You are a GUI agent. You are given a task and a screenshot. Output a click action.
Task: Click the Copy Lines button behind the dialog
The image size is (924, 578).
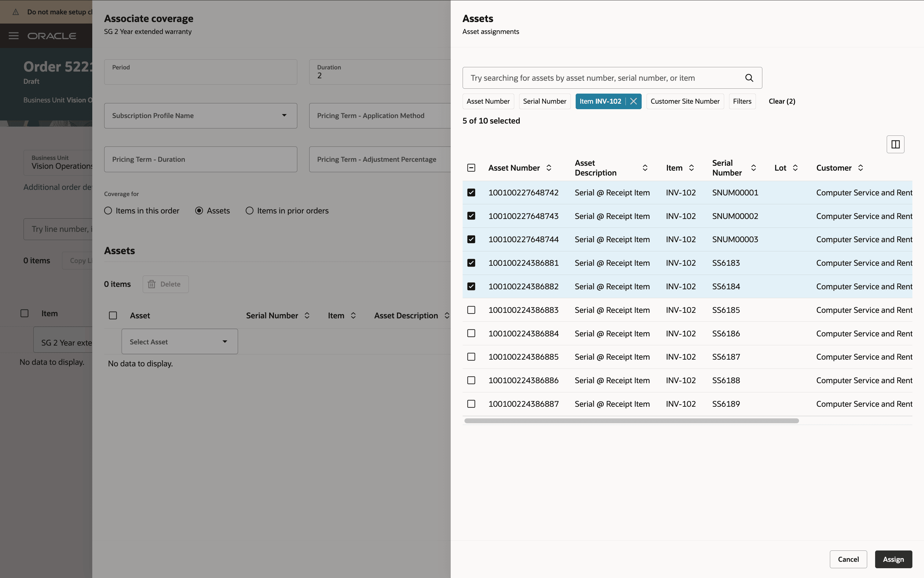(x=78, y=260)
